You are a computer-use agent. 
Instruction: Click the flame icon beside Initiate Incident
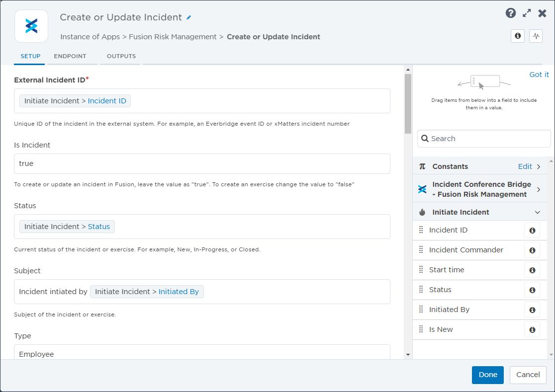point(422,212)
